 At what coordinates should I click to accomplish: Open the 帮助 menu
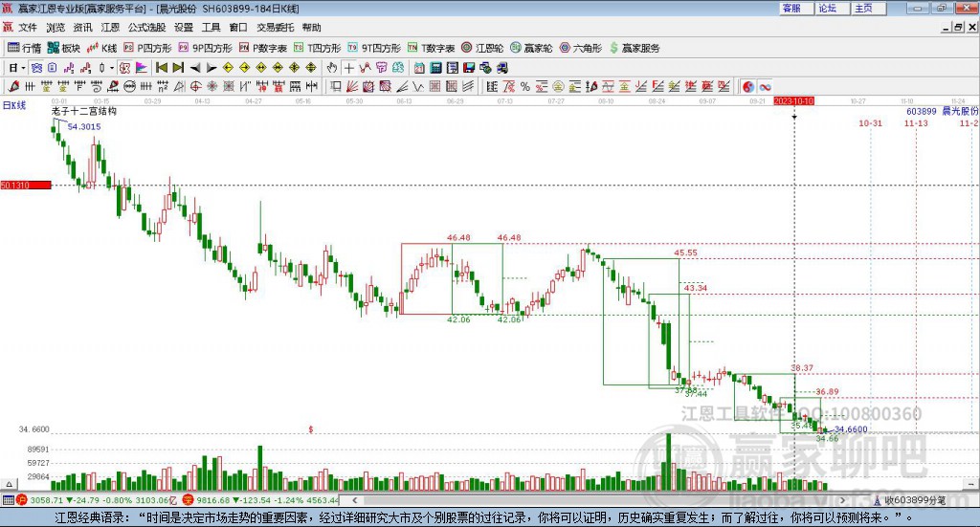click(x=311, y=28)
